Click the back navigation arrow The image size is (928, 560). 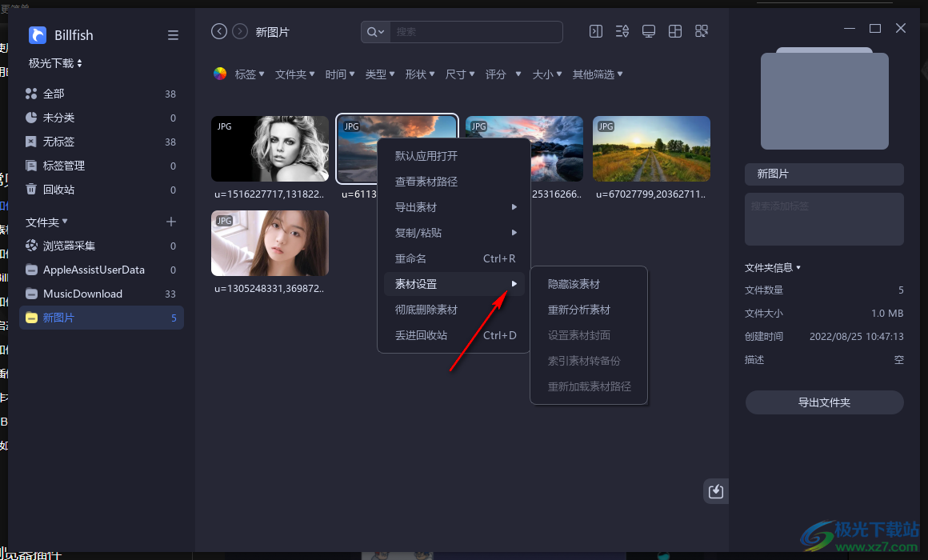pos(218,30)
